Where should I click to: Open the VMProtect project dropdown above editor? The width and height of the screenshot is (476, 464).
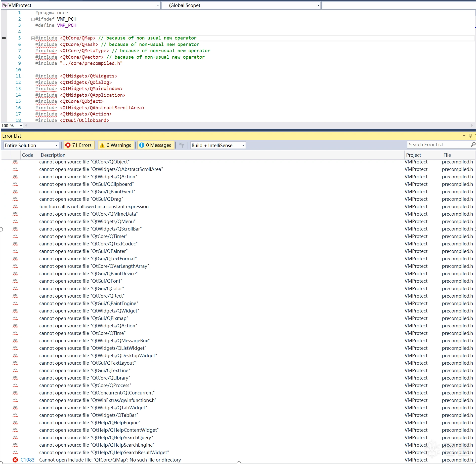click(80, 5)
